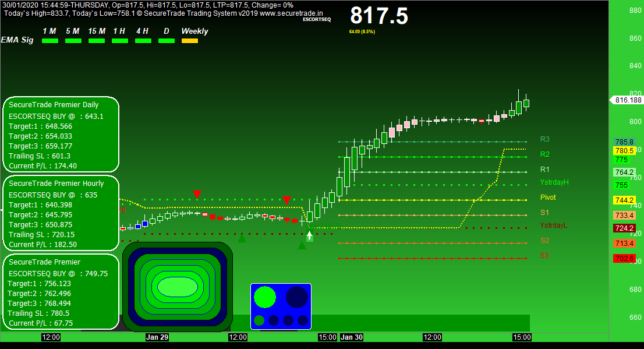The height and width of the screenshot is (349, 644).
Task: Click the S3 support line label
Action: 544,256
